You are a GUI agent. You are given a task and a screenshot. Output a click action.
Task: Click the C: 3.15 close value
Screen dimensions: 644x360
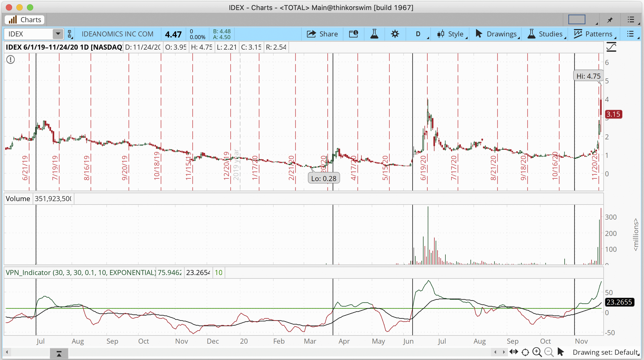(x=251, y=47)
